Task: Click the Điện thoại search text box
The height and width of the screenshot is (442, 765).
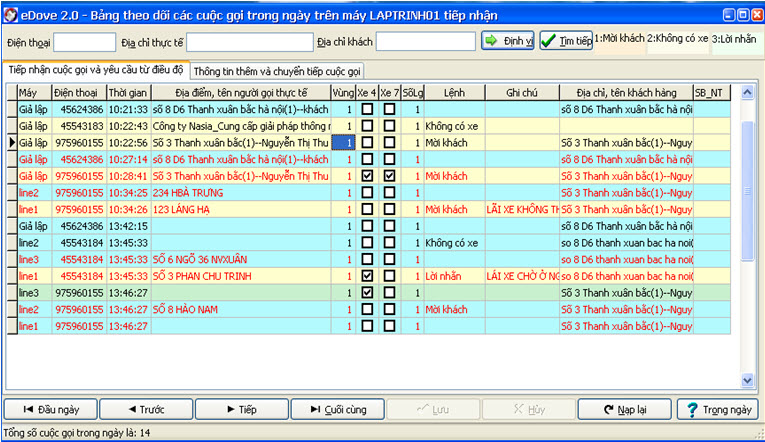Action: click(x=84, y=42)
